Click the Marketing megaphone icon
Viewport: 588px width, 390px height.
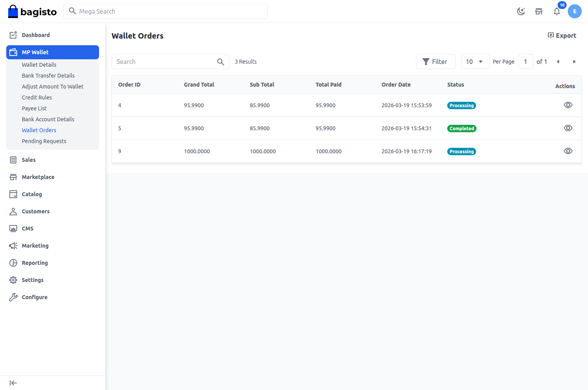[13, 245]
